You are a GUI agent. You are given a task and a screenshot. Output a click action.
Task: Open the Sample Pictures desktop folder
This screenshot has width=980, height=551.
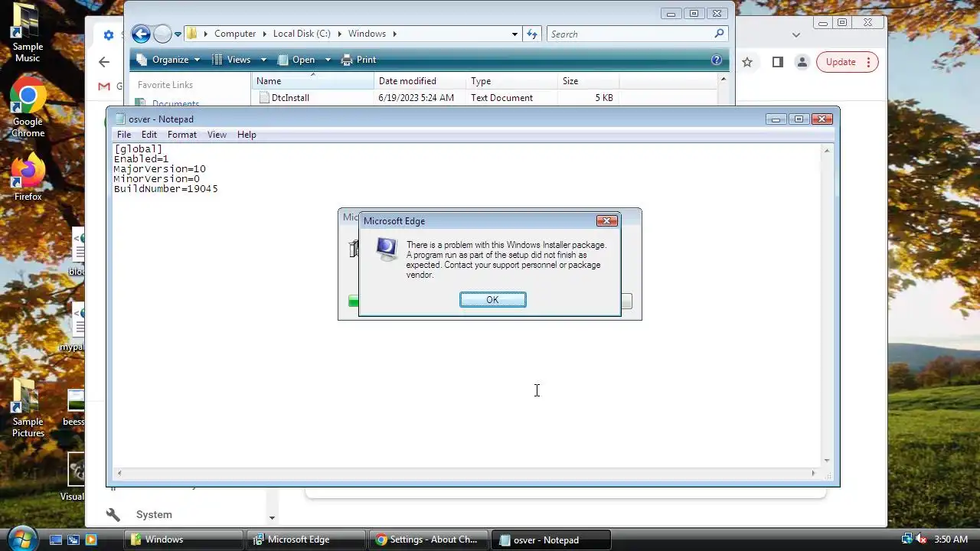tap(28, 407)
